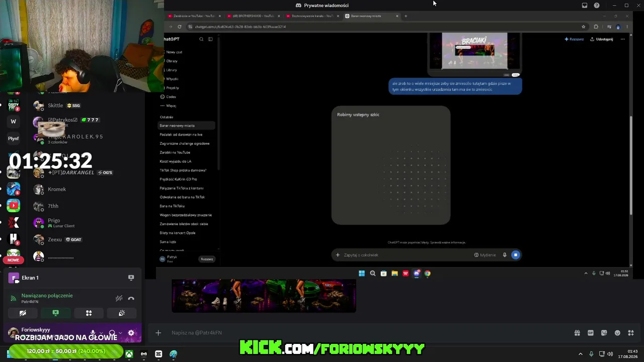Collapse the ChatGPT sidebar panel icon
The width and height of the screenshot is (644, 362).
(x=210, y=39)
